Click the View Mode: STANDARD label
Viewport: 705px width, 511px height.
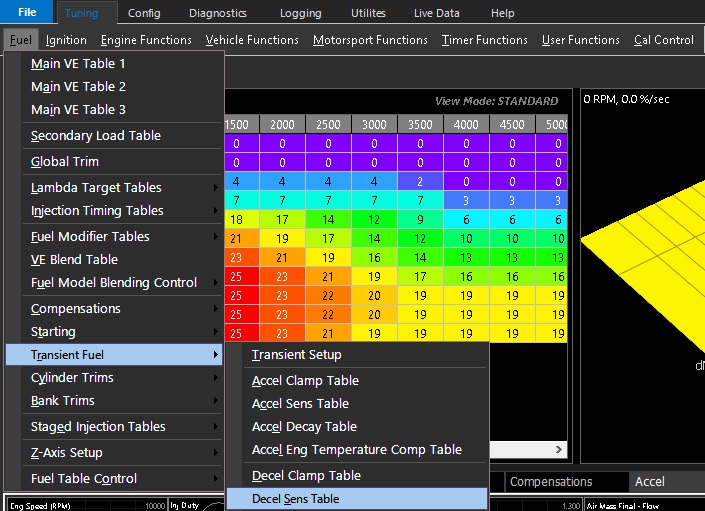click(496, 101)
